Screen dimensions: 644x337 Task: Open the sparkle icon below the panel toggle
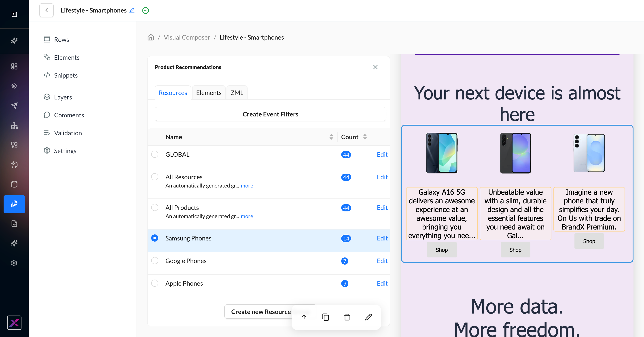(14, 40)
